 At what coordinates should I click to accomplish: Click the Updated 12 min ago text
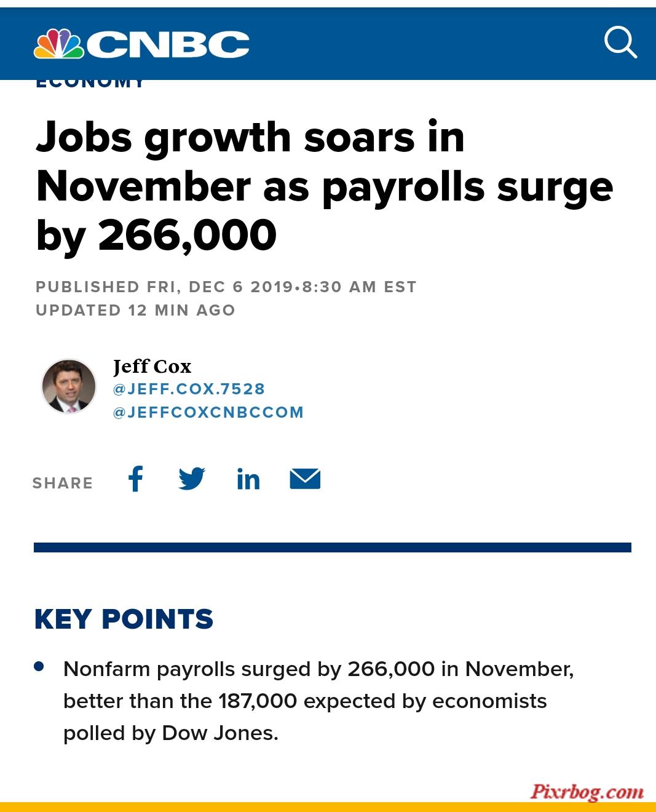(x=135, y=310)
